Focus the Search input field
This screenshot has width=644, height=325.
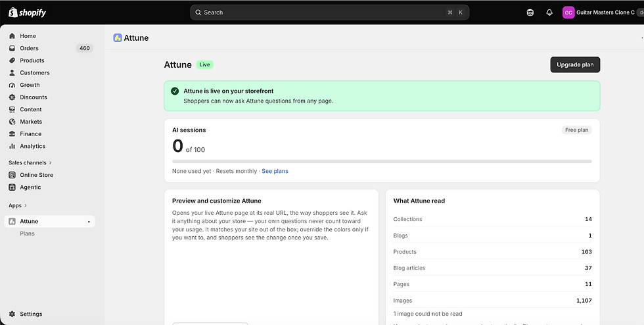coord(329,12)
